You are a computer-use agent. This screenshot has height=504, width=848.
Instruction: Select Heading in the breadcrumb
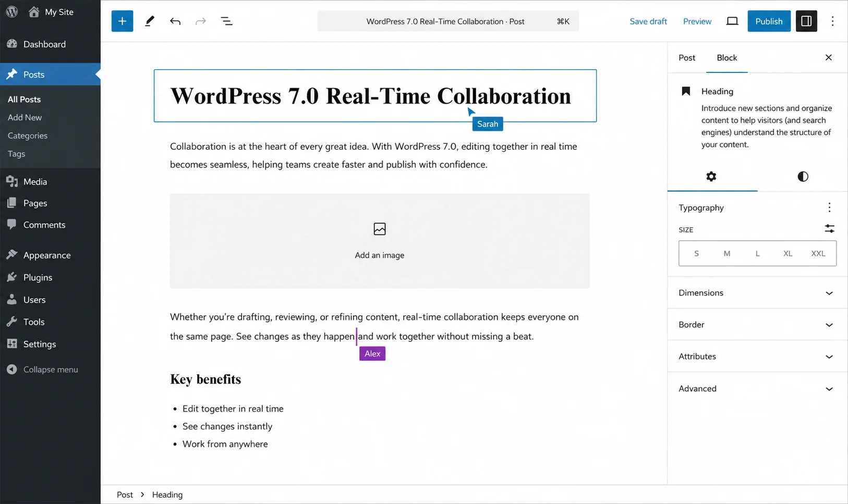(x=167, y=495)
